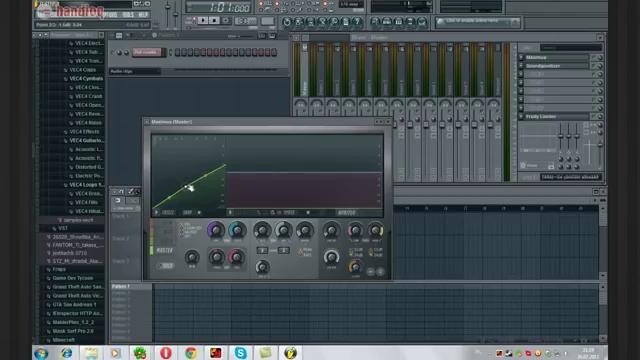
Task: Click the play arrow icon in Maximus display
Action: pyautogui.click(x=156, y=213)
